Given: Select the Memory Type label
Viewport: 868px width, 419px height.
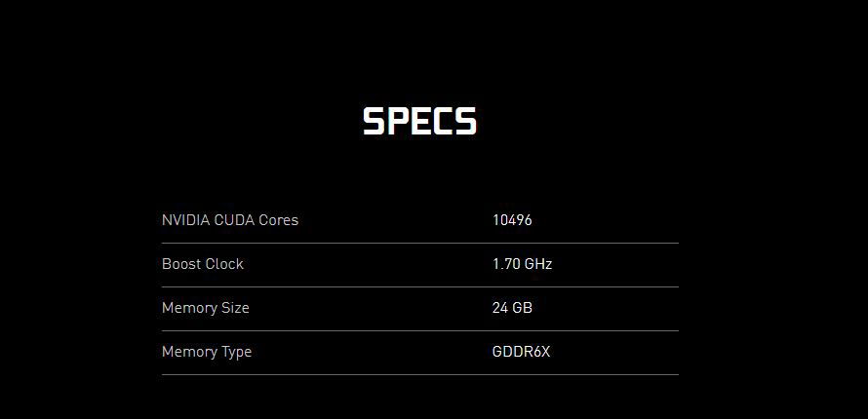Looking at the screenshot, I should tap(207, 352).
